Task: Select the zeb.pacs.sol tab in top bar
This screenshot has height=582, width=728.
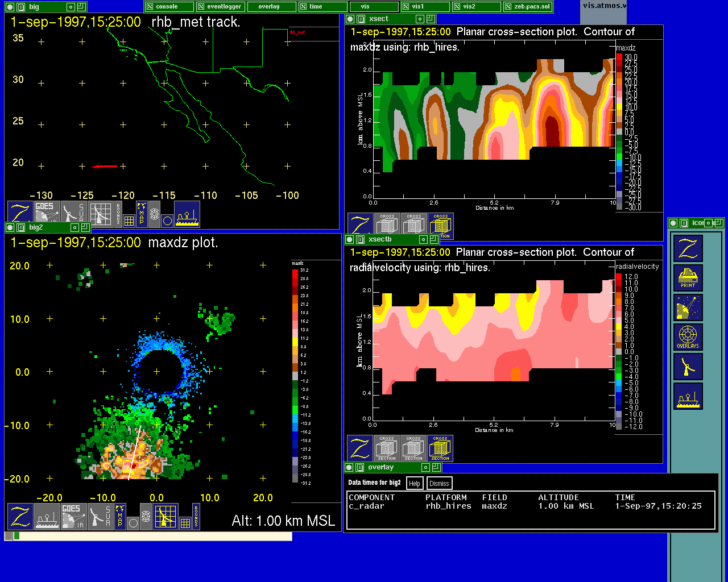Action: tap(527, 7)
